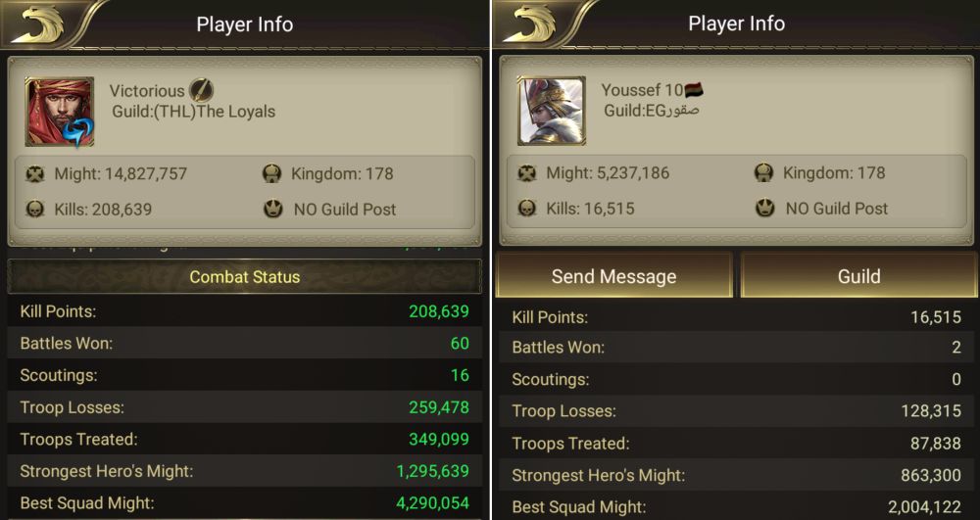Open the Guild button for Youssef 10
This screenshot has height=520, width=980.
(x=858, y=276)
